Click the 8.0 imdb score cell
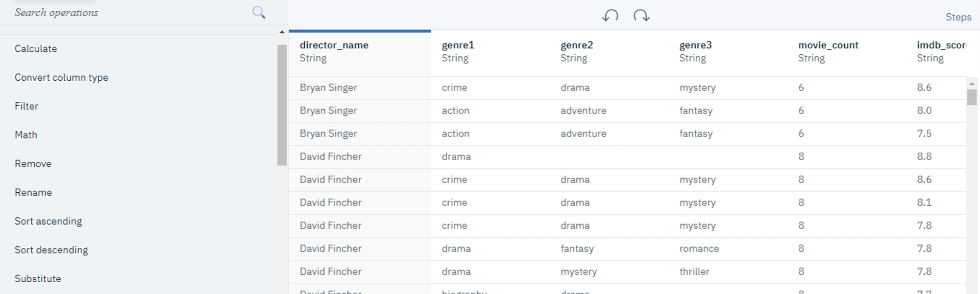Screen dimensions: 980x294 (924, 111)
